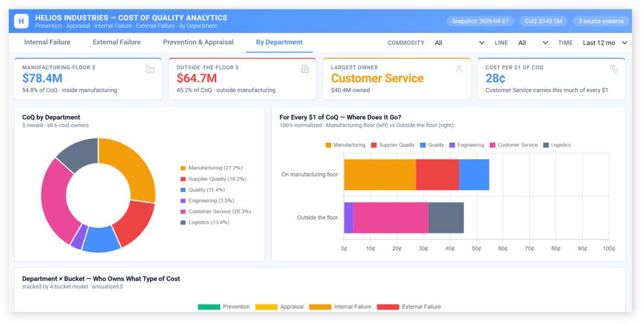This screenshot has width=644, height=324.
Task: Click the orange Manufacturing donut slice
Action: [x=132, y=166]
